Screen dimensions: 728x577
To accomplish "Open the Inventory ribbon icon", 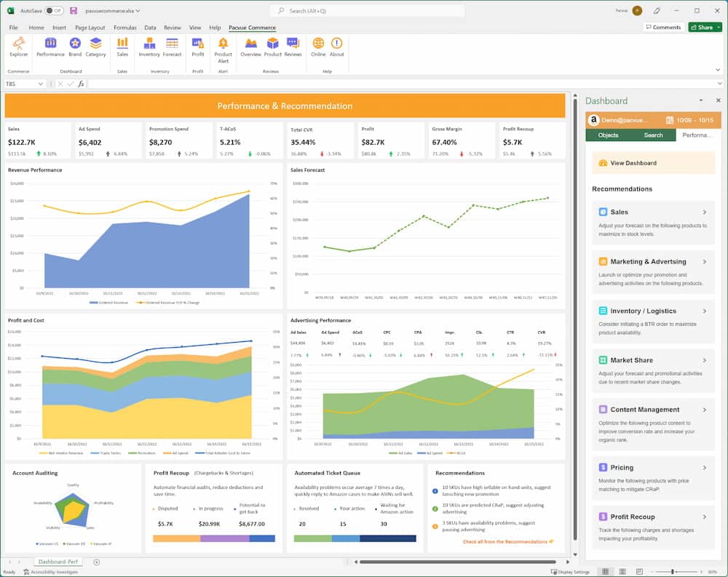I will 149,47.
